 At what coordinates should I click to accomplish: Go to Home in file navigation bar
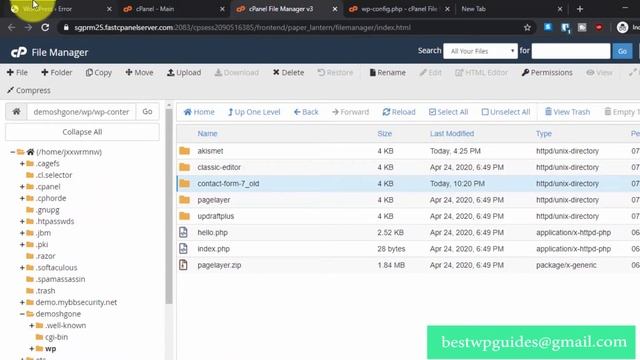(199, 112)
